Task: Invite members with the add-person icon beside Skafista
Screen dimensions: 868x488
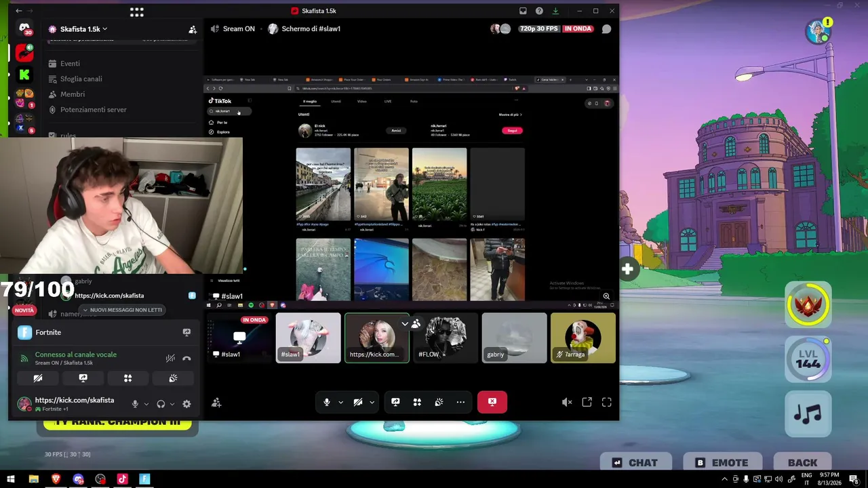Action: pos(193,29)
